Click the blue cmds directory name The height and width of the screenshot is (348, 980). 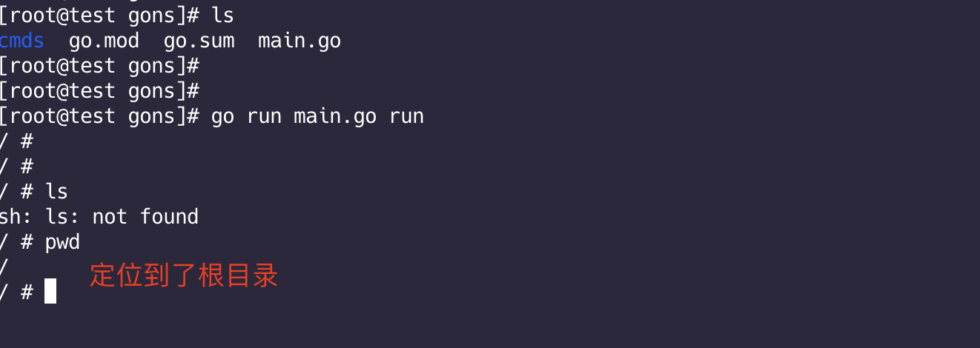pos(22,41)
